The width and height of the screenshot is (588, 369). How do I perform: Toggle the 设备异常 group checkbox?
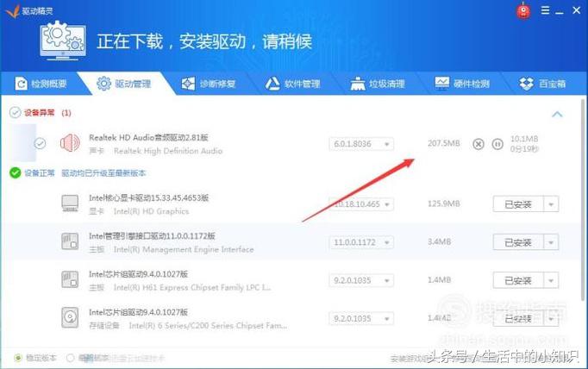click(15, 113)
